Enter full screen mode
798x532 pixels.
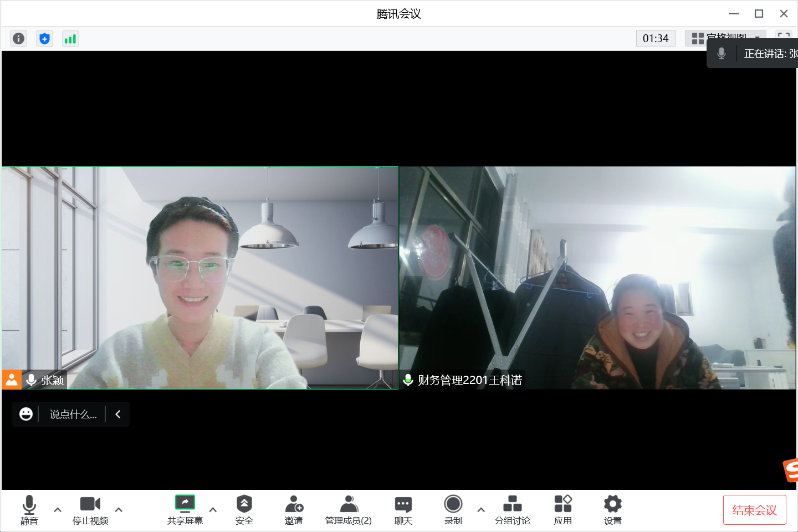(784, 38)
